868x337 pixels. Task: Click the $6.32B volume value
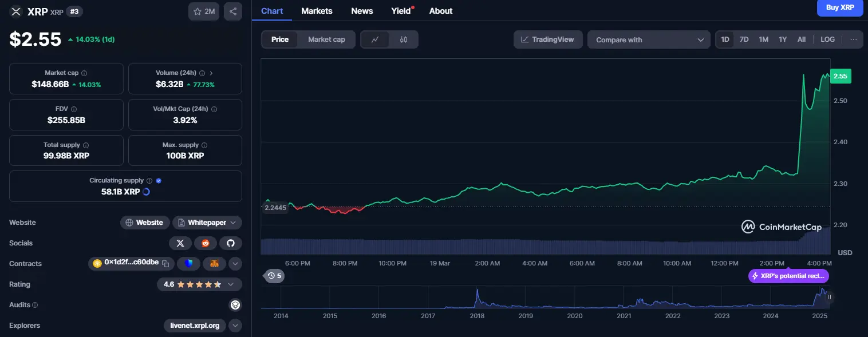point(169,84)
